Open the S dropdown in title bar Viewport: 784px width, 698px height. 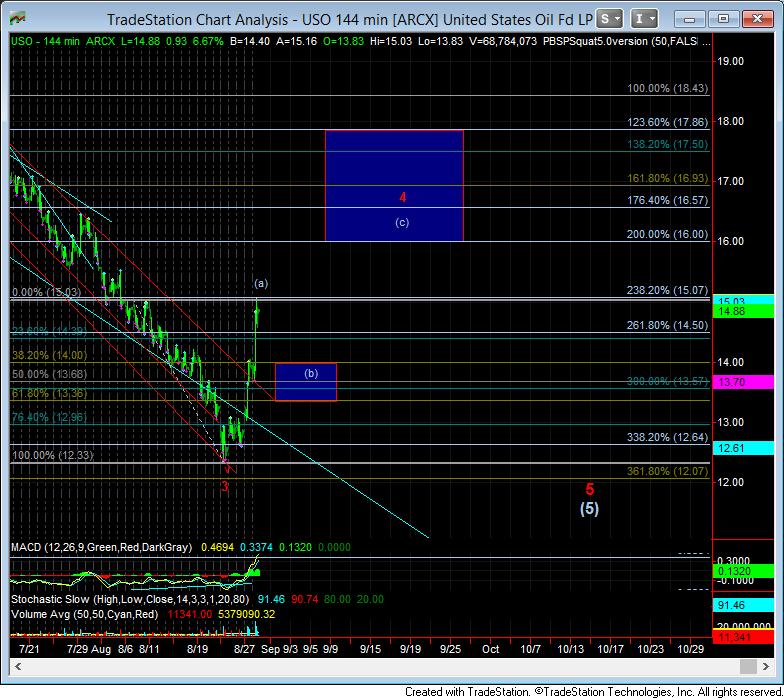609,19
